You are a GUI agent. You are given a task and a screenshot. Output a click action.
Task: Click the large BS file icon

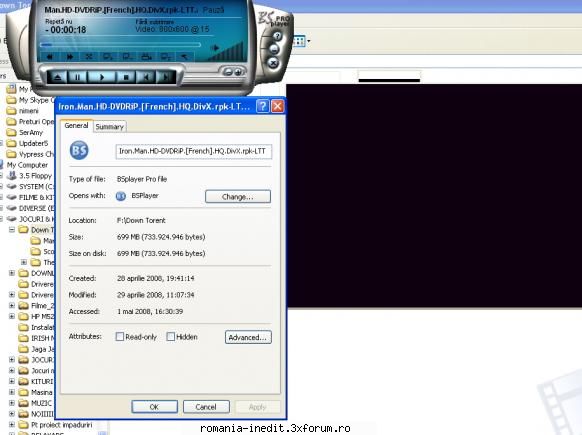[x=79, y=150]
